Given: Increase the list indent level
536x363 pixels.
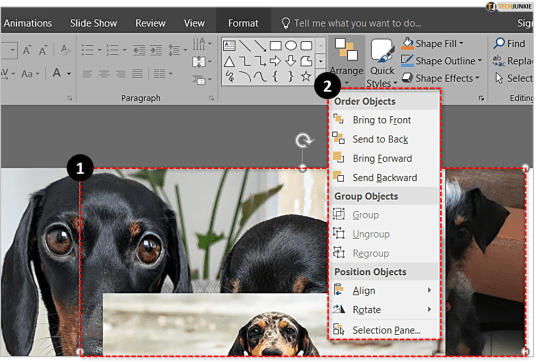Looking at the screenshot, I should pyautogui.click(x=156, y=50).
